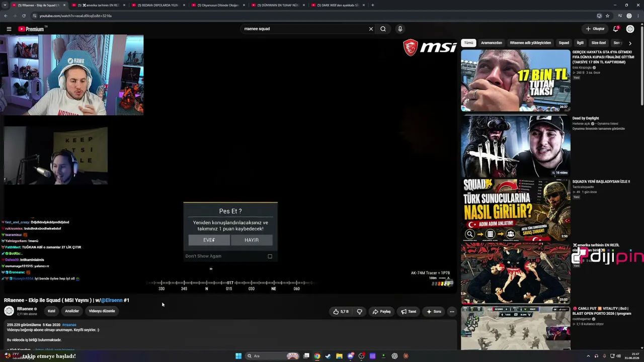Screen dimensions: 644x362
Task: Click the browser address bar URL
Action: click(x=75, y=16)
